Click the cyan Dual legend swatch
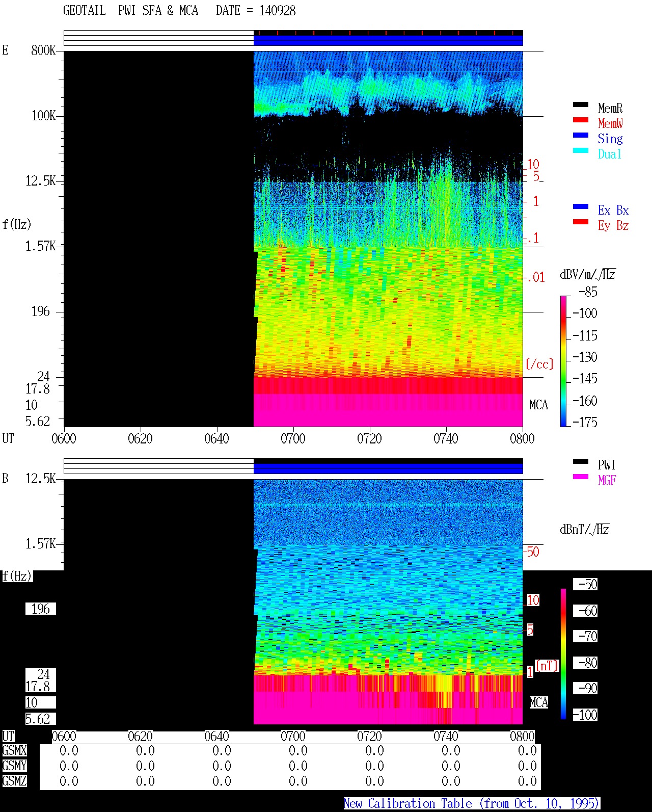Image resolution: width=652 pixels, height=812 pixels. 581,150
